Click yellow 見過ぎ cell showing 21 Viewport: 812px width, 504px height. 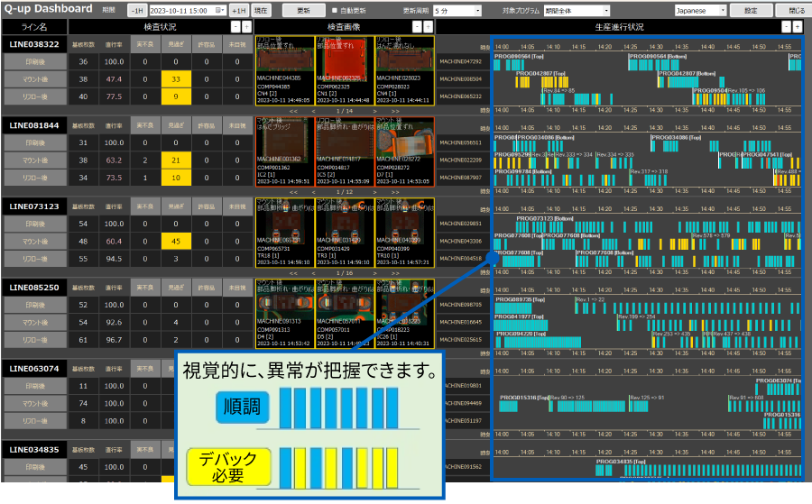tap(176, 160)
